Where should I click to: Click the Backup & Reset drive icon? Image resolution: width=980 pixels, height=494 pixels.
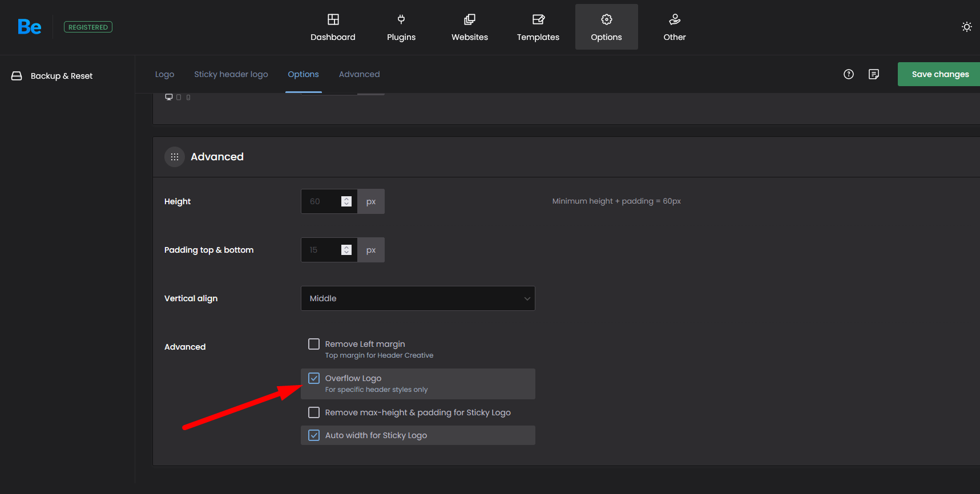click(17, 76)
